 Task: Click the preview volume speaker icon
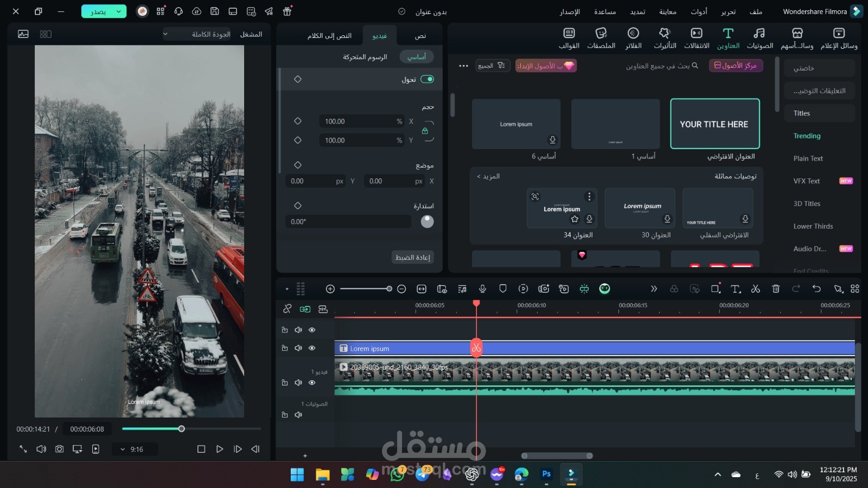(41, 449)
